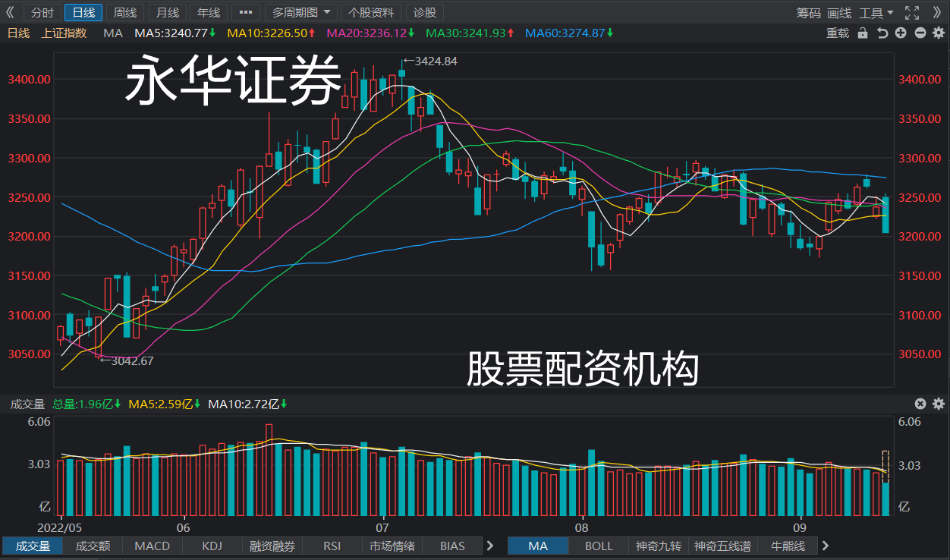This screenshot has width=950, height=560.
Task: Open volume sub-chart settings gear
Action: (938, 404)
